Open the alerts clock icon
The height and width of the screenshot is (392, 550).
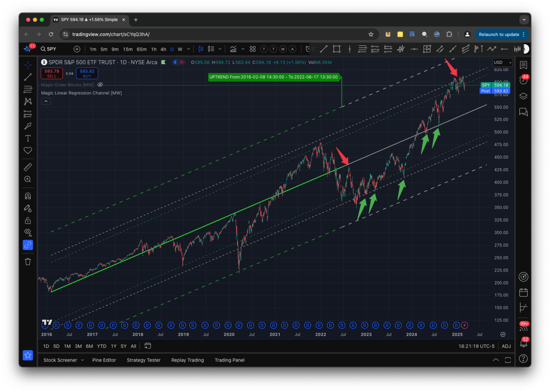pyautogui.click(x=524, y=80)
